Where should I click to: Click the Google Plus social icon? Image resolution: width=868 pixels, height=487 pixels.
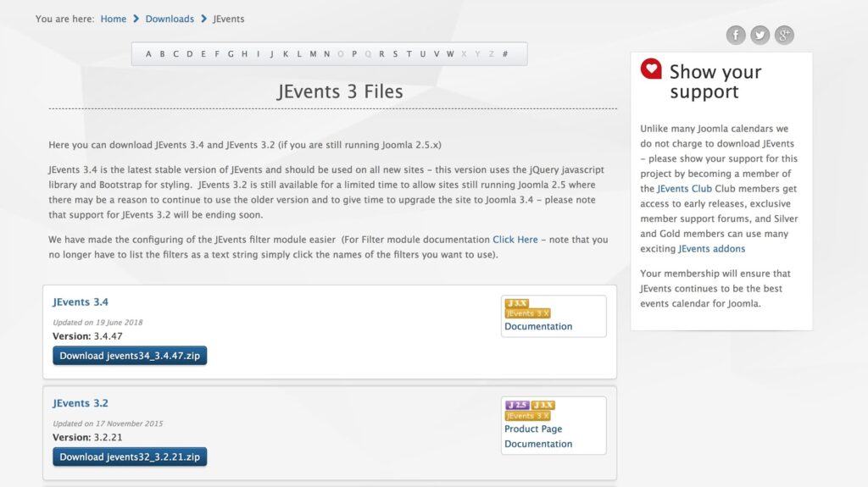pyautogui.click(x=785, y=35)
